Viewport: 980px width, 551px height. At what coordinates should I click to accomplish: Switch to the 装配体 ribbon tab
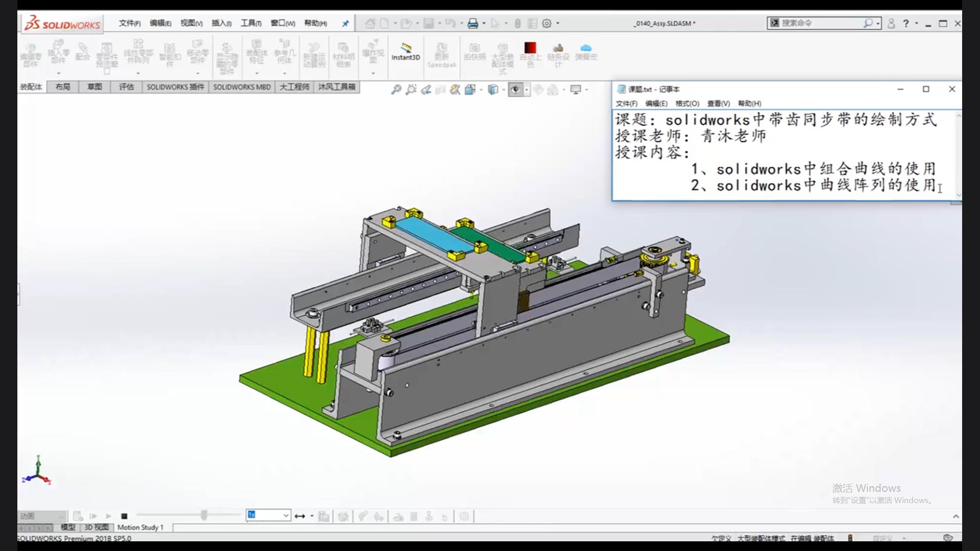(31, 87)
